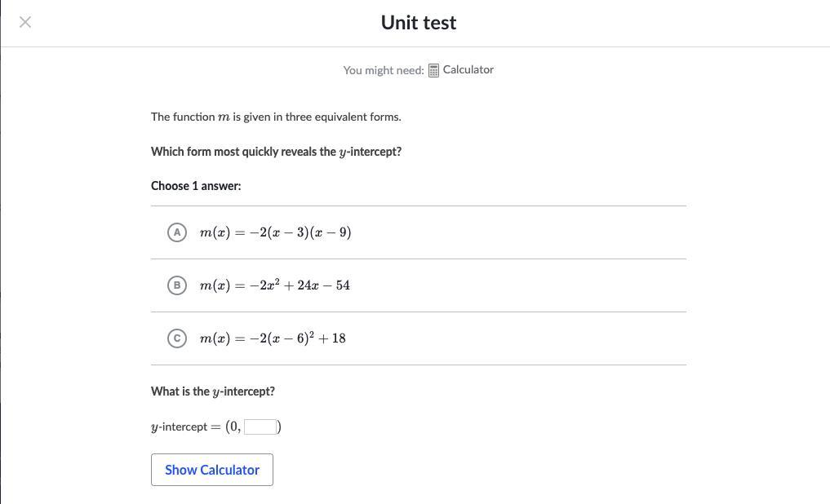This screenshot has height=504, width=830.
Task: Click the 'What is the y-intercept?' question text
Action: [213, 391]
